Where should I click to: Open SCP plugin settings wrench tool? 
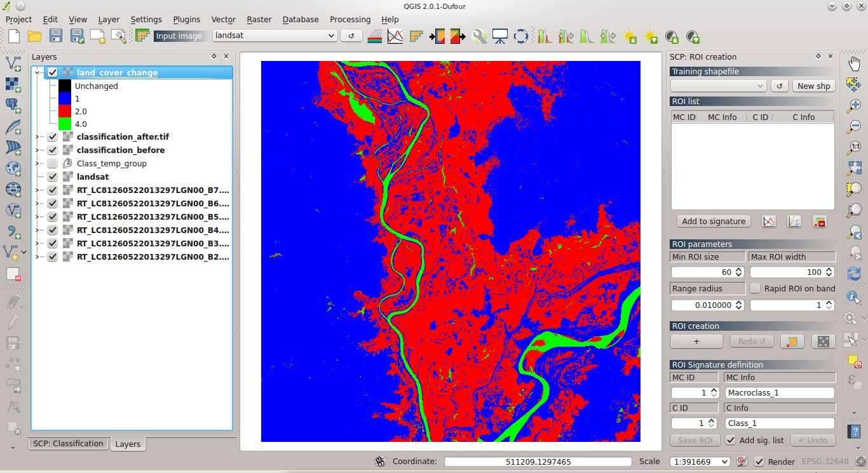click(x=479, y=36)
